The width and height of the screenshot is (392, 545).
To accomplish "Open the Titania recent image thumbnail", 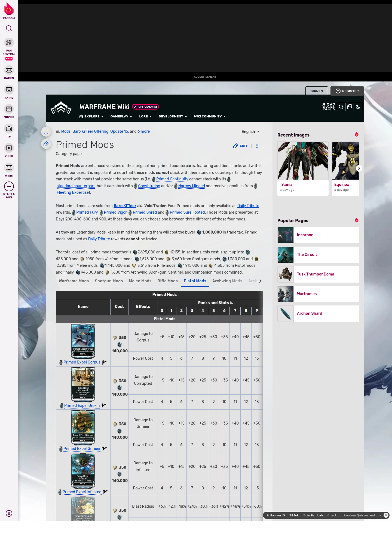I will point(303,161).
